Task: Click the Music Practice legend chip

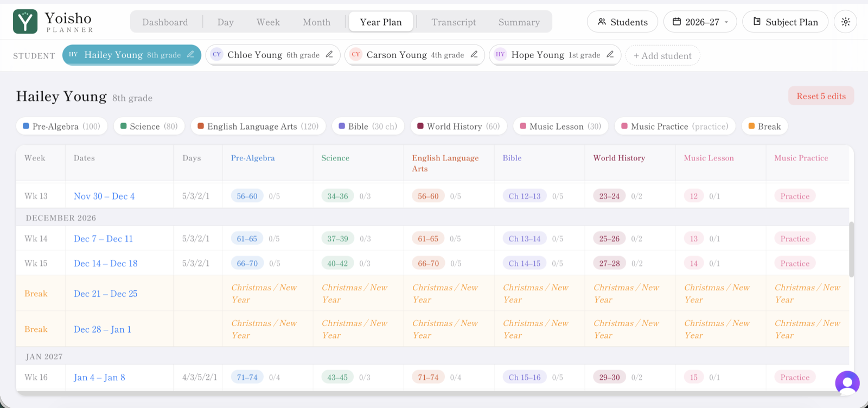Action: 675,126
